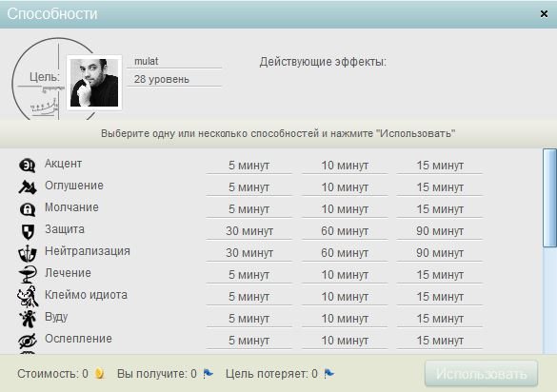
Task: Select 60 минут for Защита
Action: pos(345,231)
